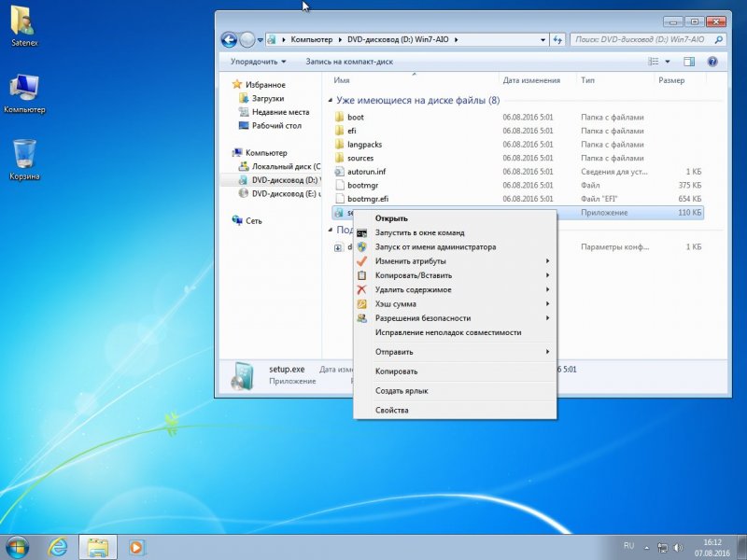
Task: Click the efi folder icon
Action: pyautogui.click(x=339, y=131)
